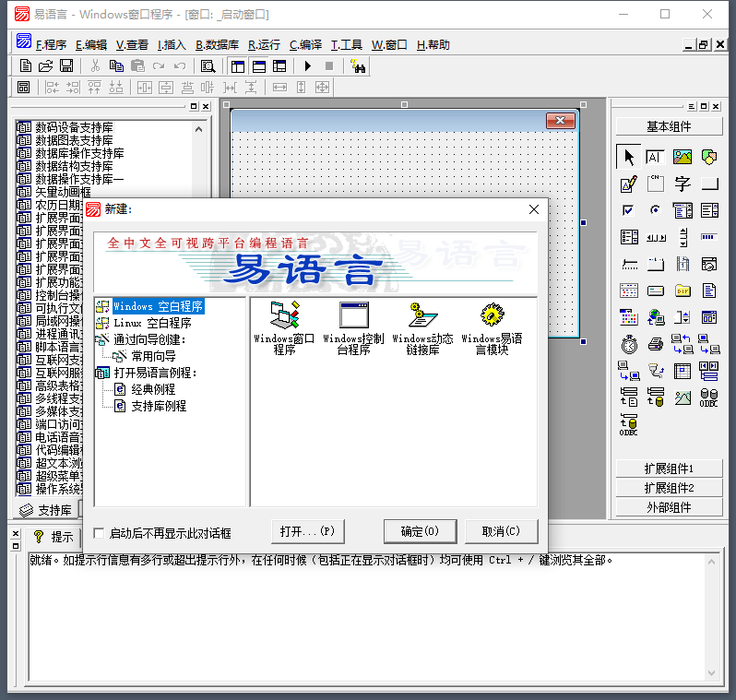Click the output hint text area

[x=366, y=617]
